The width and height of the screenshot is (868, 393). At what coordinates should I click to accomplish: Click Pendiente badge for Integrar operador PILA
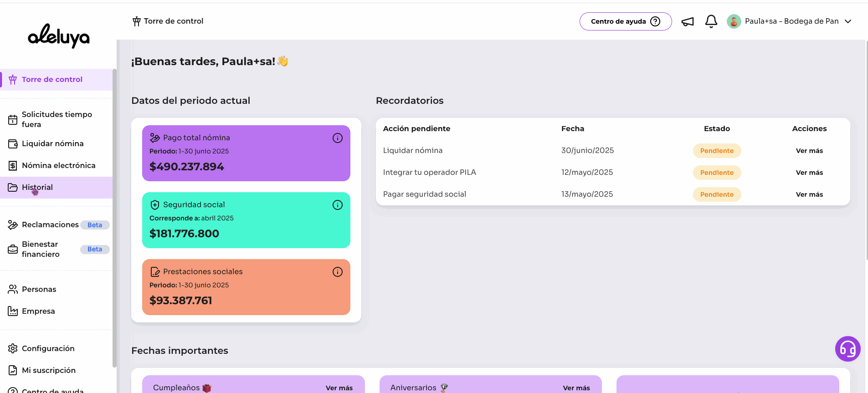(x=717, y=173)
